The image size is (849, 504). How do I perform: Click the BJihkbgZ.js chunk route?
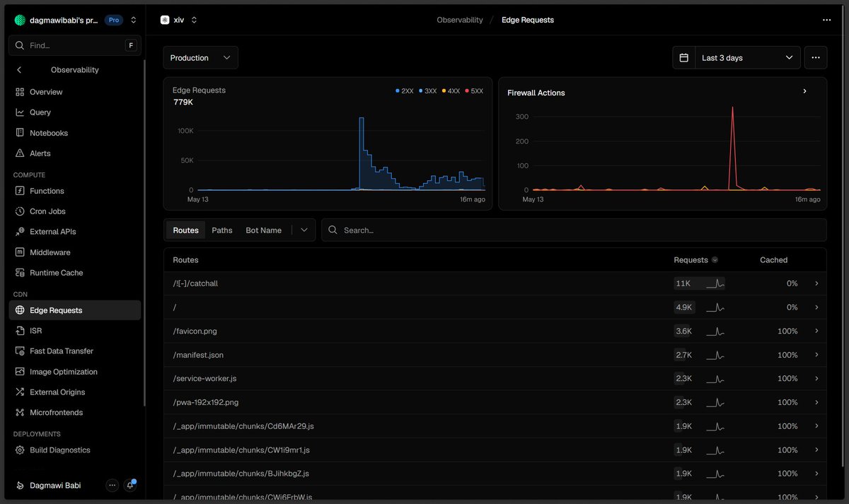coord(241,474)
